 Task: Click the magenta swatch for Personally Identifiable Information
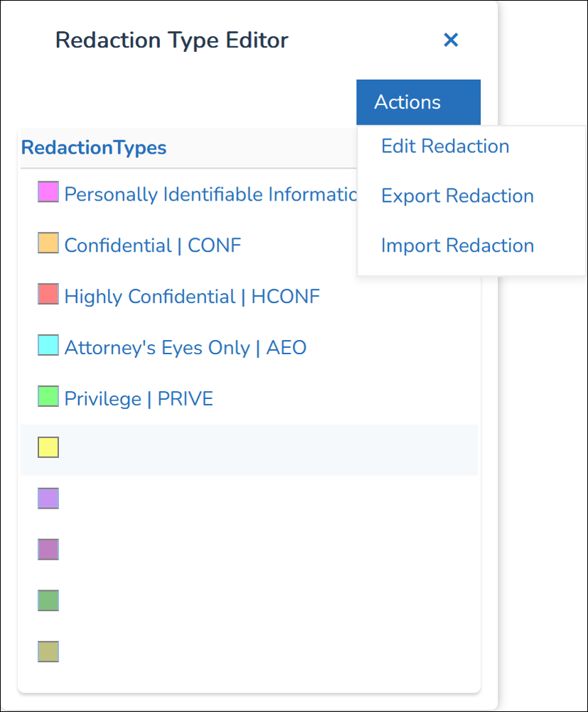tap(48, 191)
